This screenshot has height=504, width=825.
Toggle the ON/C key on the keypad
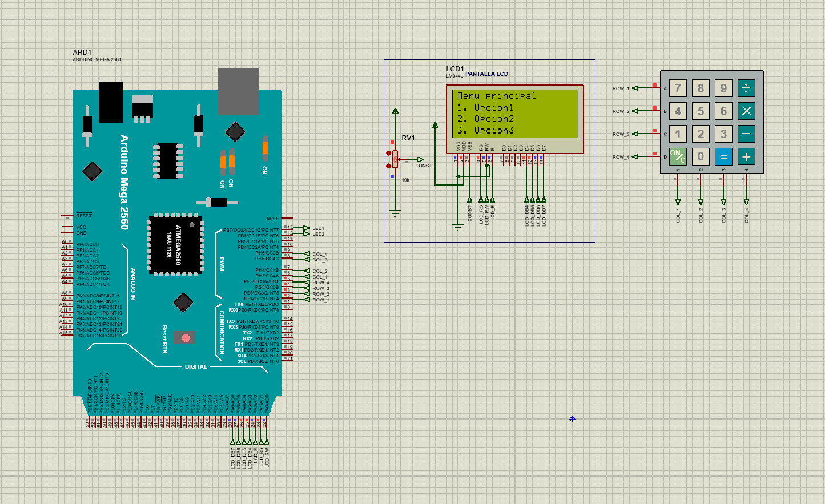pyautogui.click(x=678, y=156)
